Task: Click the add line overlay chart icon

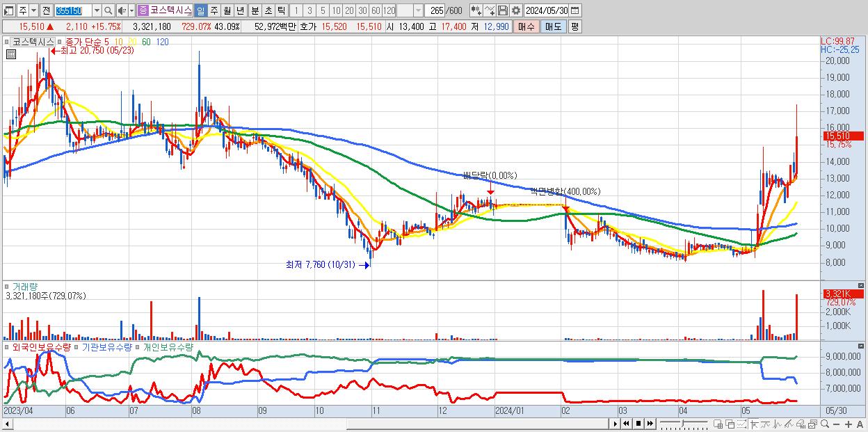Action: [490, 10]
